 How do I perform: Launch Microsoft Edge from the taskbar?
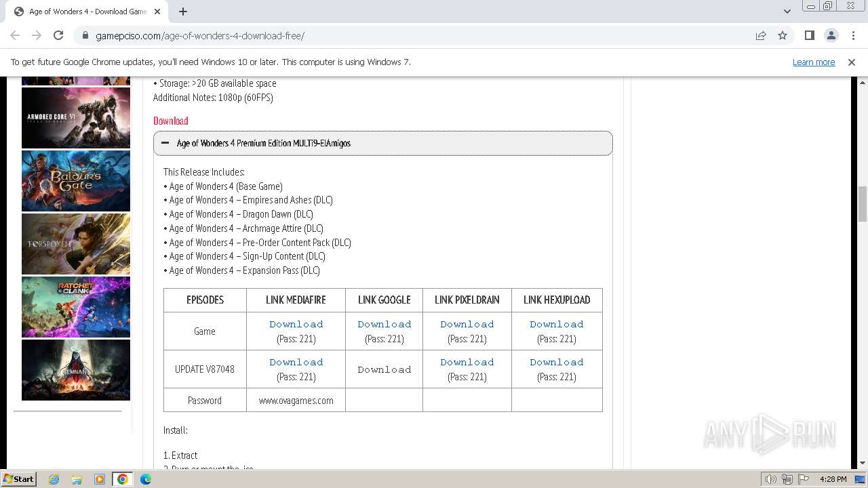click(146, 479)
